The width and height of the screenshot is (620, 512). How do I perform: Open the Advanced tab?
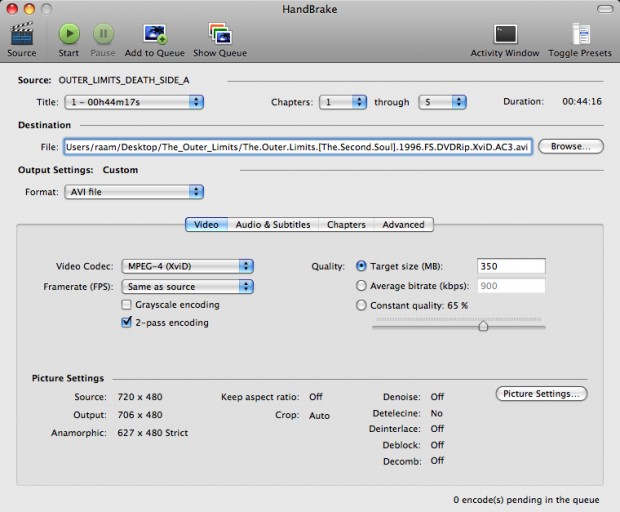pyautogui.click(x=403, y=225)
